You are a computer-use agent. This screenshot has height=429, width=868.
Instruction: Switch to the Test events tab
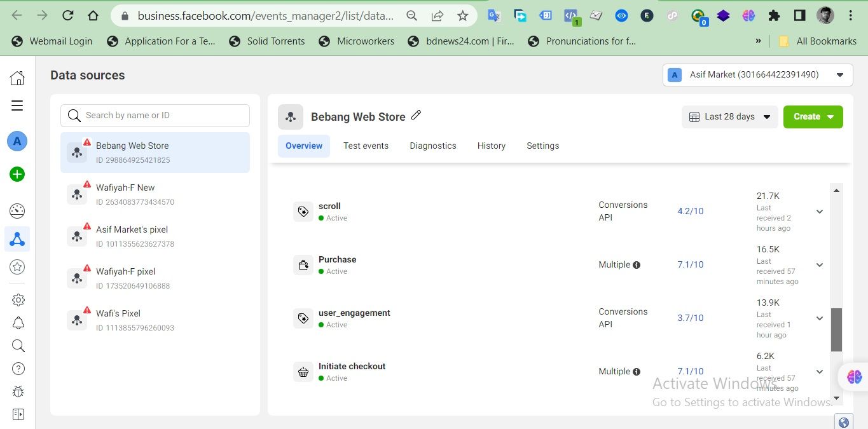click(366, 146)
